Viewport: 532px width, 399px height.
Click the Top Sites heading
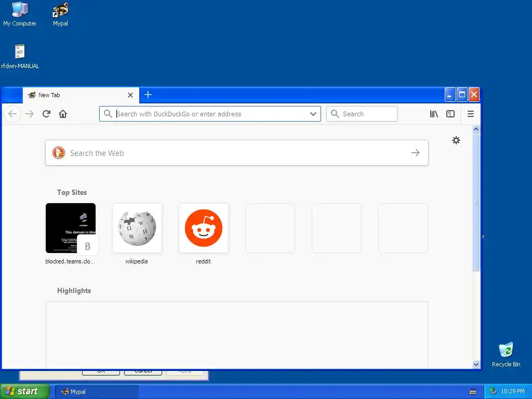click(x=72, y=192)
